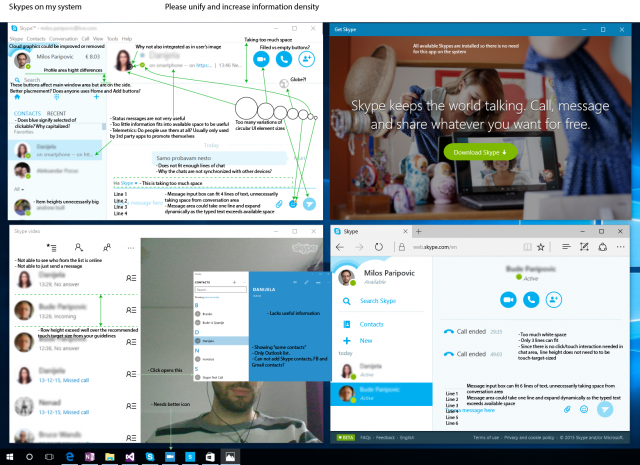
Task: Click Contacts link in web Skype sidebar
Action: click(371, 325)
